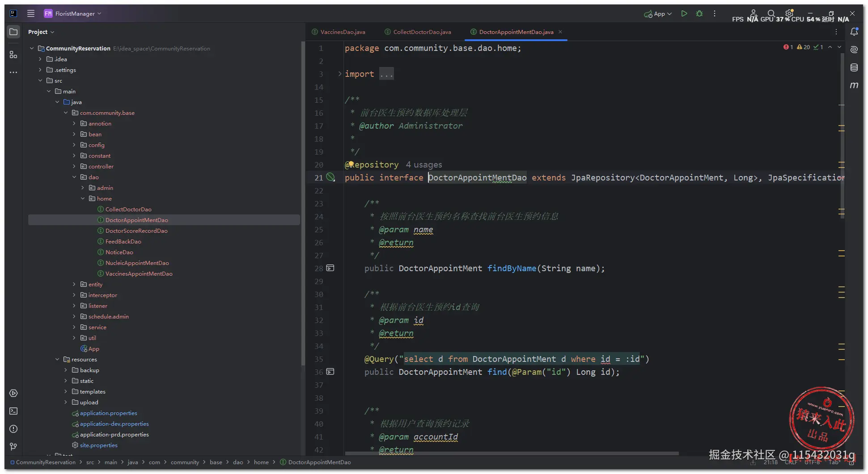Image resolution: width=868 pixels, height=474 pixels.
Task: Expand the controller package node
Action: (x=74, y=166)
